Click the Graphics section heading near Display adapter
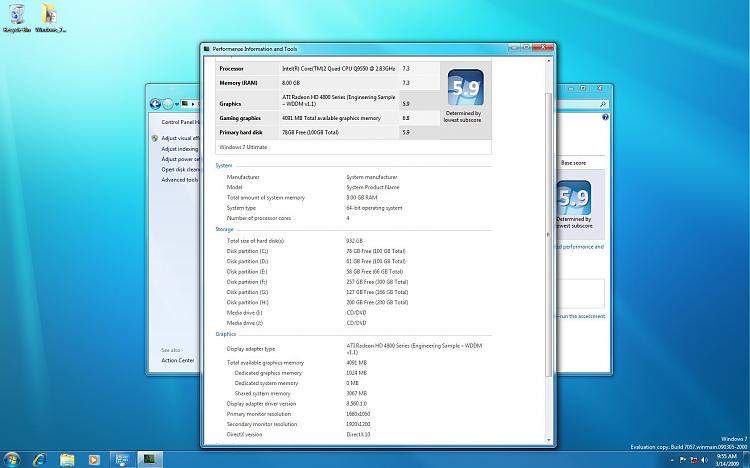Viewport: 750px width, 468px height. (x=226, y=334)
